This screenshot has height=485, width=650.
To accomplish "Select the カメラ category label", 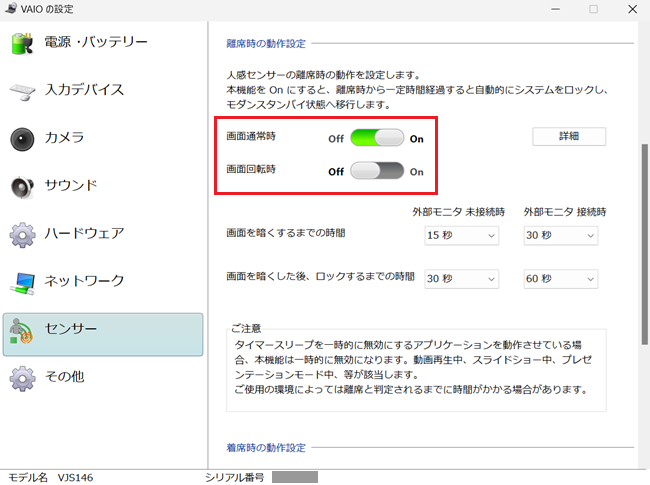I will (64, 138).
